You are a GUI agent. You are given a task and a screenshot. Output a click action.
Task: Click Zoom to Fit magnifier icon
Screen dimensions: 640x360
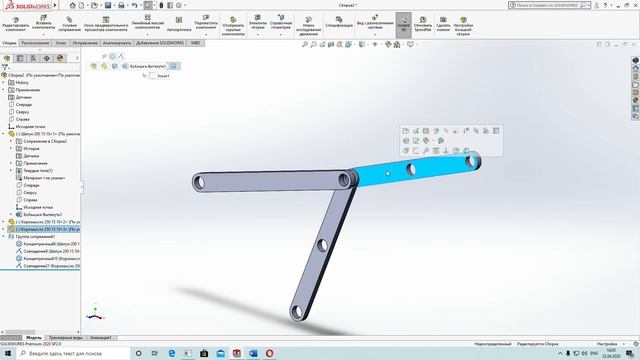(x=304, y=44)
